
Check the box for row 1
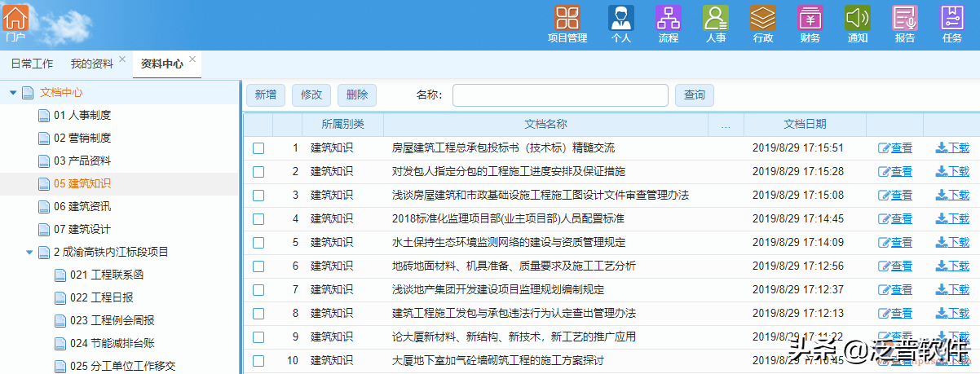(x=258, y=148)
